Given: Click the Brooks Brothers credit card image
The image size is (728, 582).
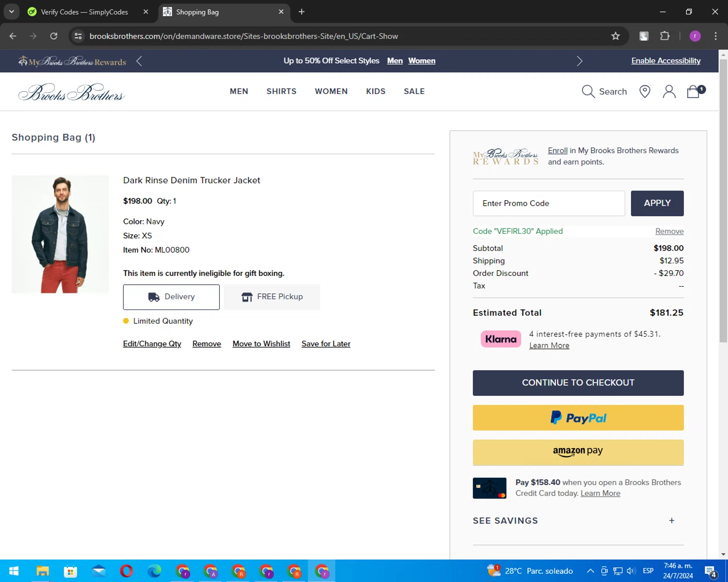Looking at the screenshot, I should pos(489,488).
